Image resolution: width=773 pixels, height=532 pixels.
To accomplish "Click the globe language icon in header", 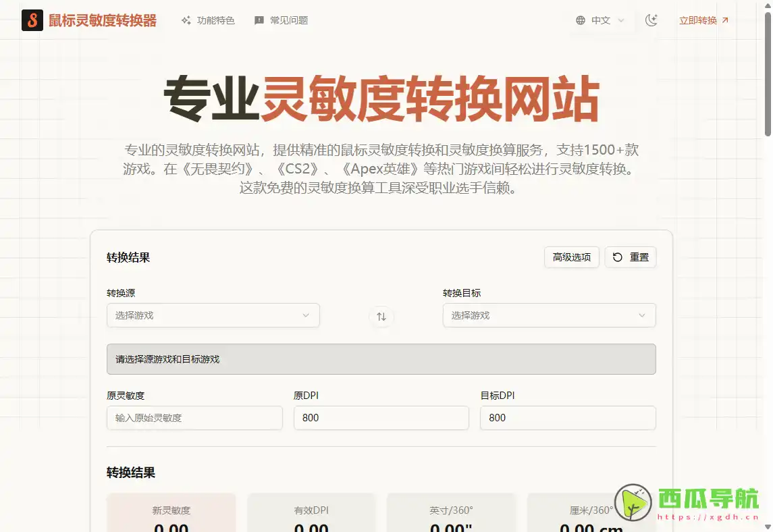I will pyautogui.click(x=579, y=20).
